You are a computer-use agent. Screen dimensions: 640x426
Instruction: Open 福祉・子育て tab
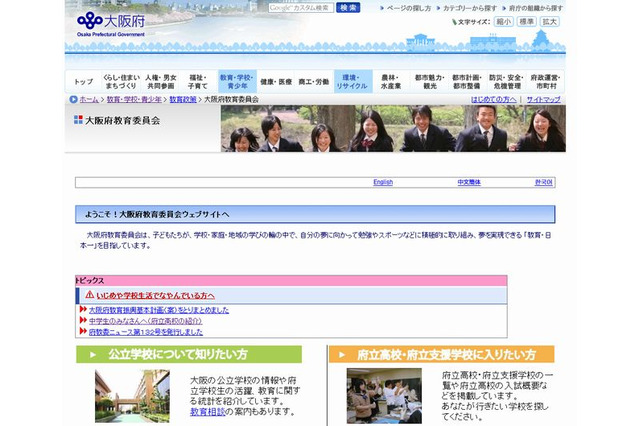point(198,82)
